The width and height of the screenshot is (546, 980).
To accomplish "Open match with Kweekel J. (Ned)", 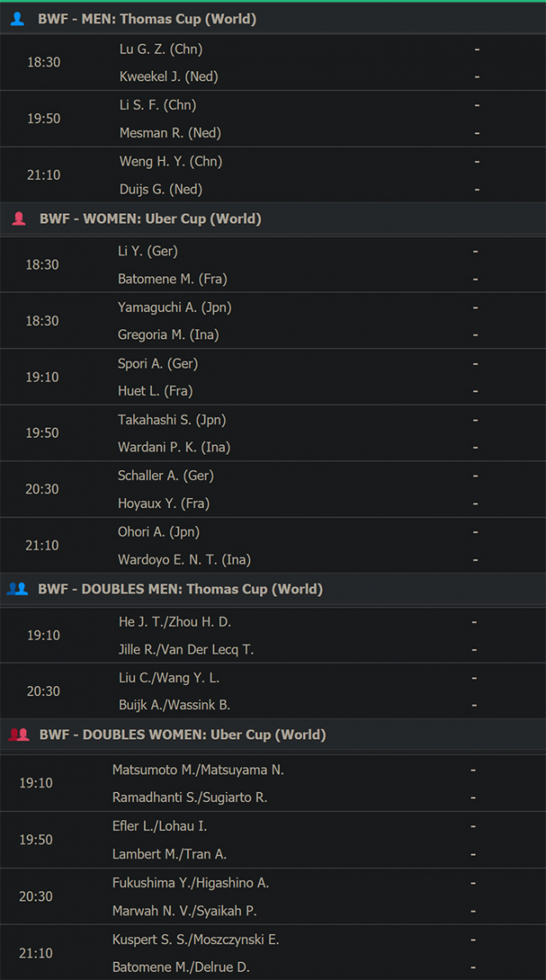I will (x=169, y=77).
